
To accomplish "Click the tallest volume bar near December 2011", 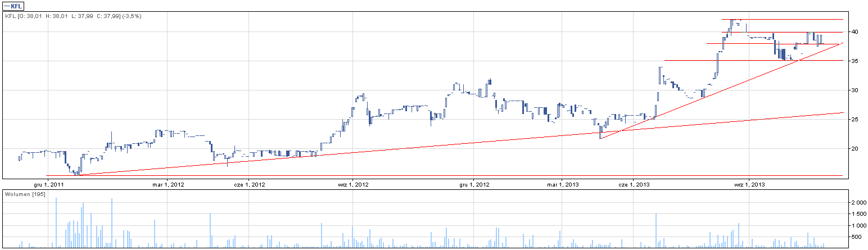I will 56,223.
